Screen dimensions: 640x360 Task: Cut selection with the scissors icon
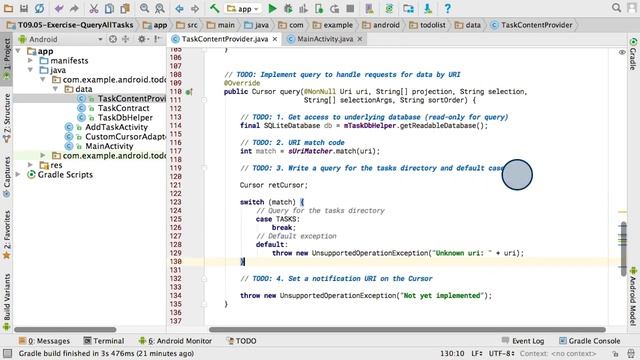94,8
